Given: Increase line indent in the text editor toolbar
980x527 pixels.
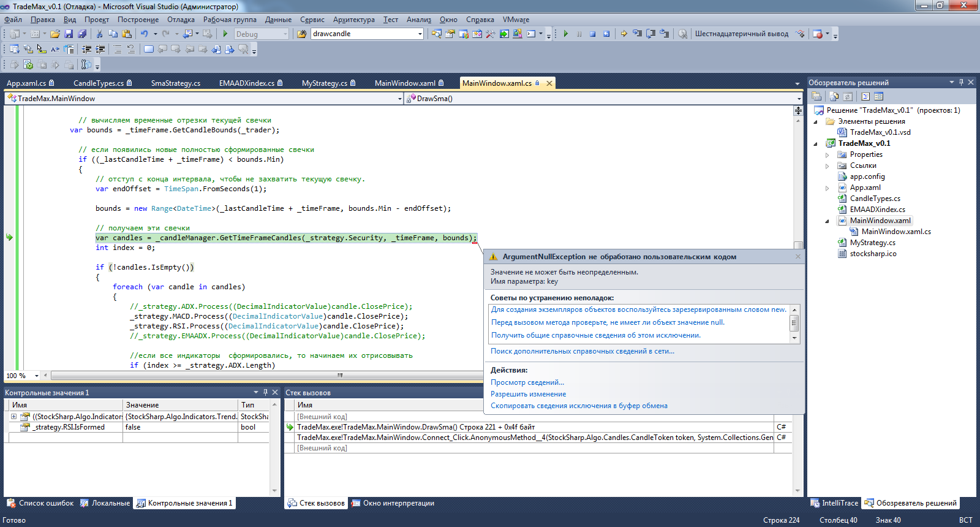Looking at the screenshot, I should coord(100,49).
